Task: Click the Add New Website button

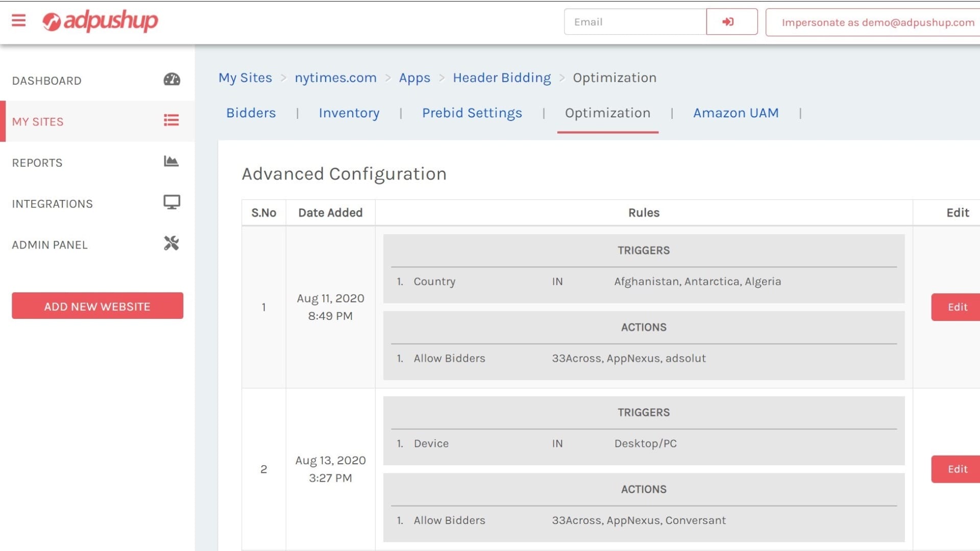Action: coord(97,306)
